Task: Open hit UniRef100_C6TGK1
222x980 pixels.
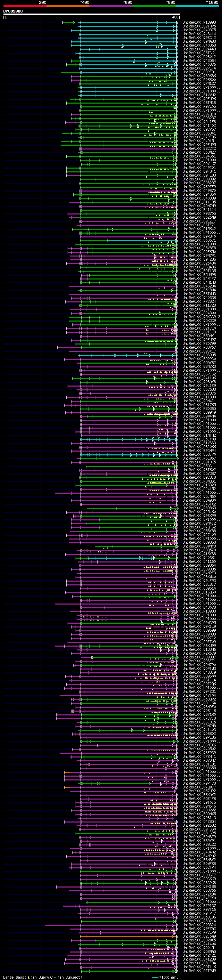Action: tap(199, 53)
